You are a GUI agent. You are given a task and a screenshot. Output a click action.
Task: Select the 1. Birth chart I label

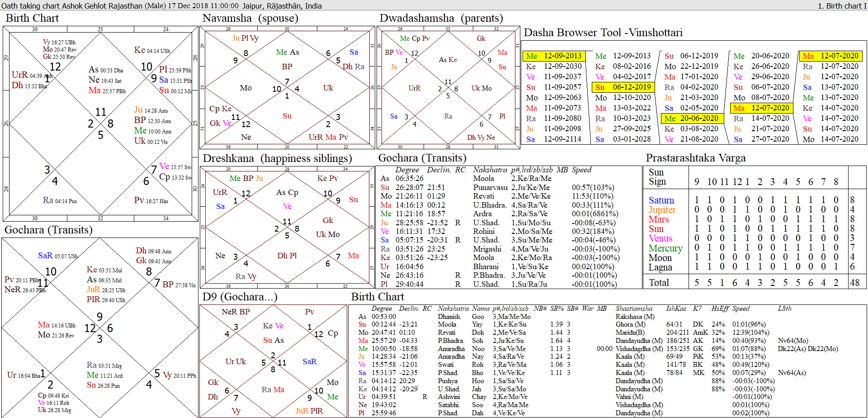coord(842,6)
